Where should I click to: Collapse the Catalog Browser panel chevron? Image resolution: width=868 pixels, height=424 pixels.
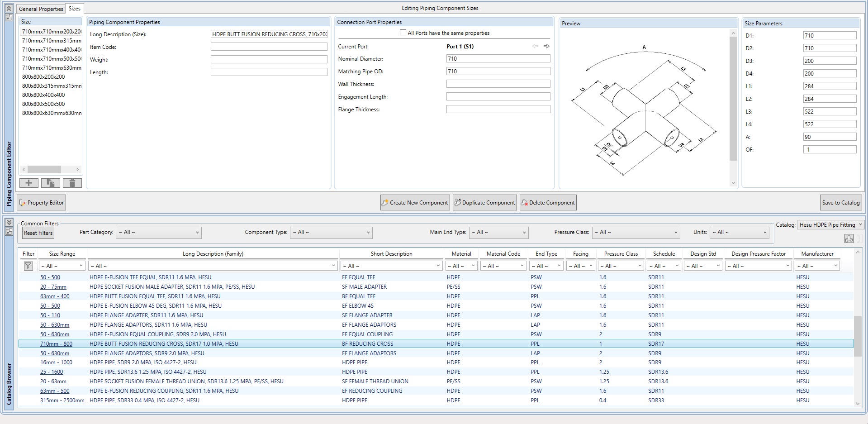point(9,222)
